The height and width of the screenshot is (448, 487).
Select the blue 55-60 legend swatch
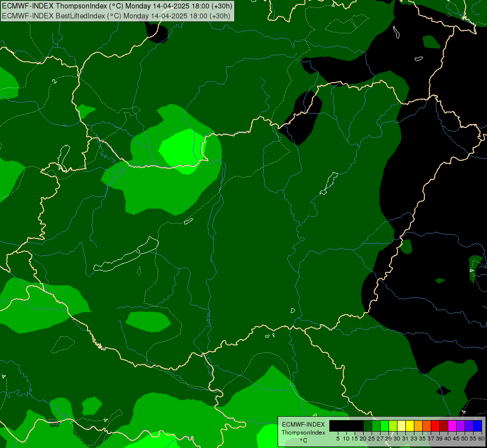coord(478,426)
